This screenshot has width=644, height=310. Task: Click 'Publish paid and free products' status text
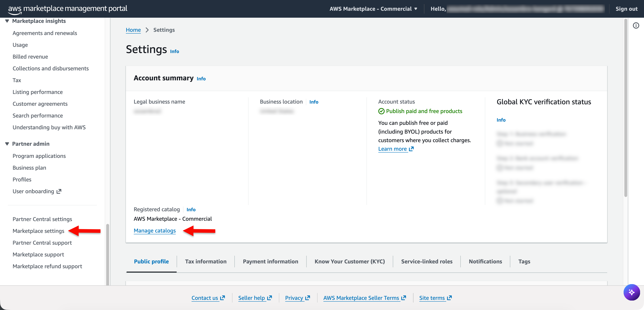[424, 111]
